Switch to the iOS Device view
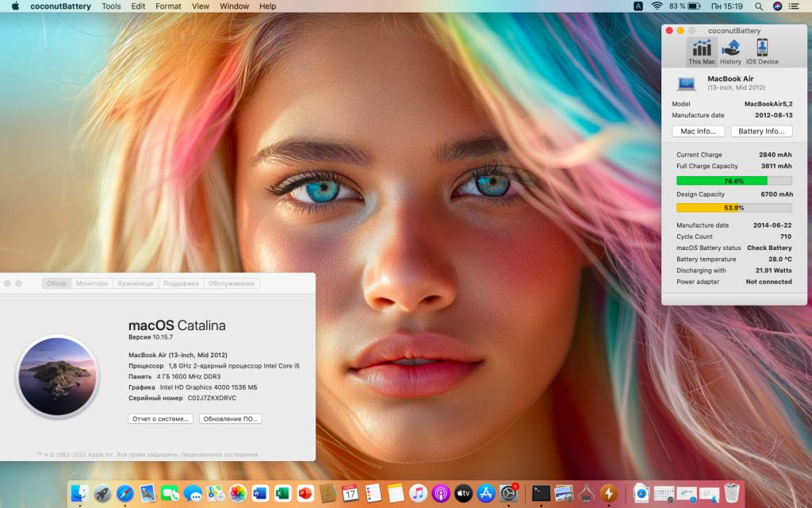This screenshot has width=812, height=508. [x=761, y=52]
